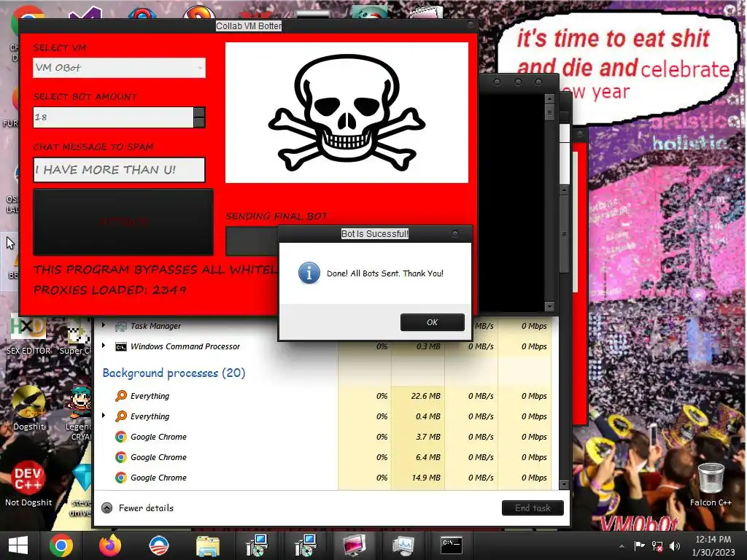Select the Dogshit desktop icon
Viewport: 747px width, 560px height.
(28, 408)
